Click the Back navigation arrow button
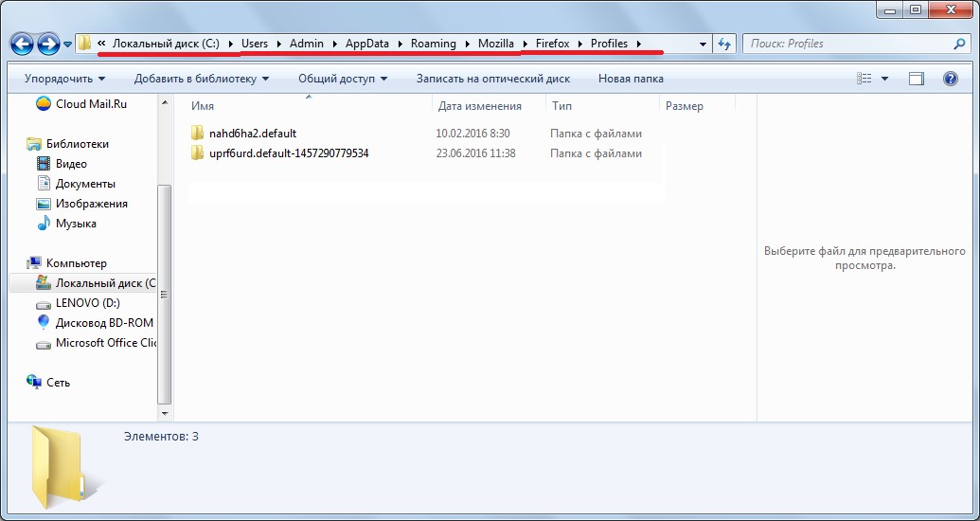Viewport: 980px width, 521px height. pyautogui.click(x=23, y=44)
